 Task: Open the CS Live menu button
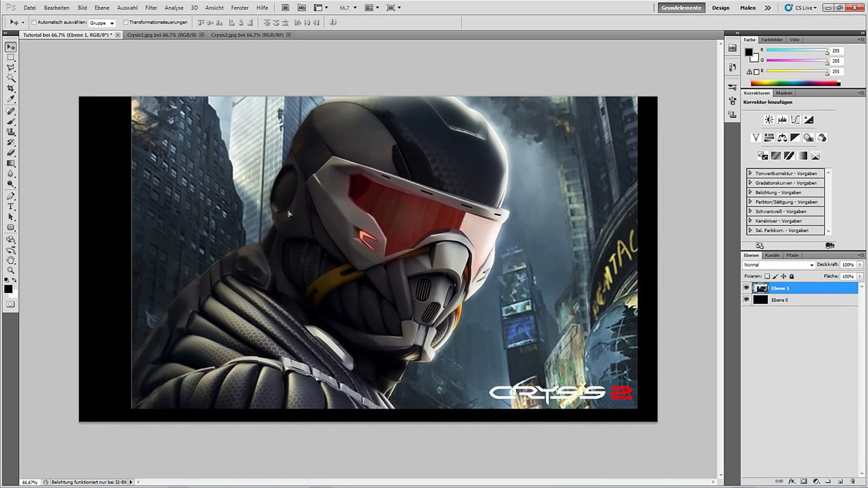coord(801,8)
